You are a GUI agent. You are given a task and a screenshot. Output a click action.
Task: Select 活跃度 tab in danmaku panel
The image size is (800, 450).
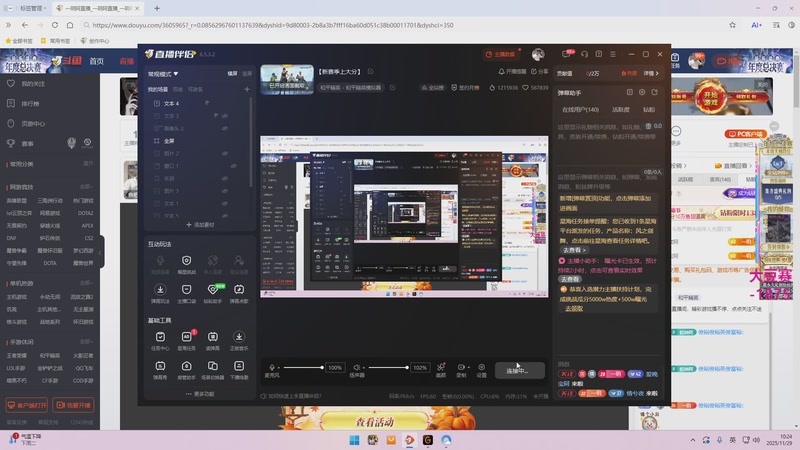(x=620, y=110)
